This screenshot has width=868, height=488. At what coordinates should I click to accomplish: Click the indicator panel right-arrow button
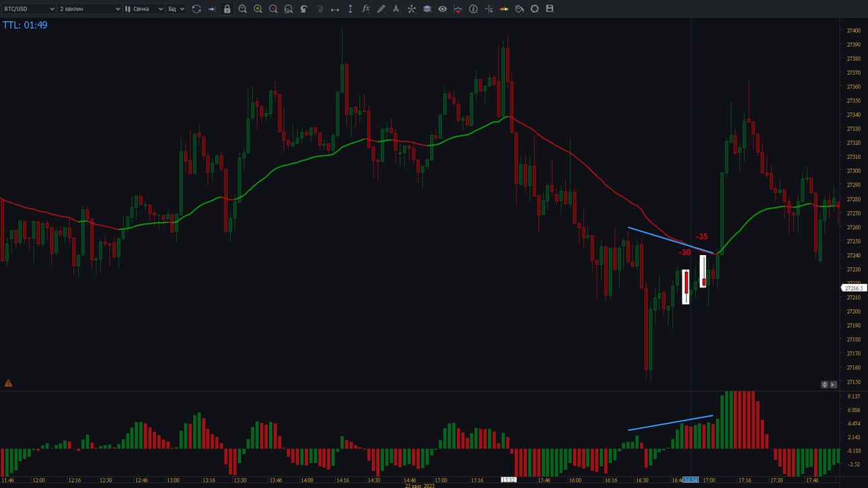click(833, 385)
